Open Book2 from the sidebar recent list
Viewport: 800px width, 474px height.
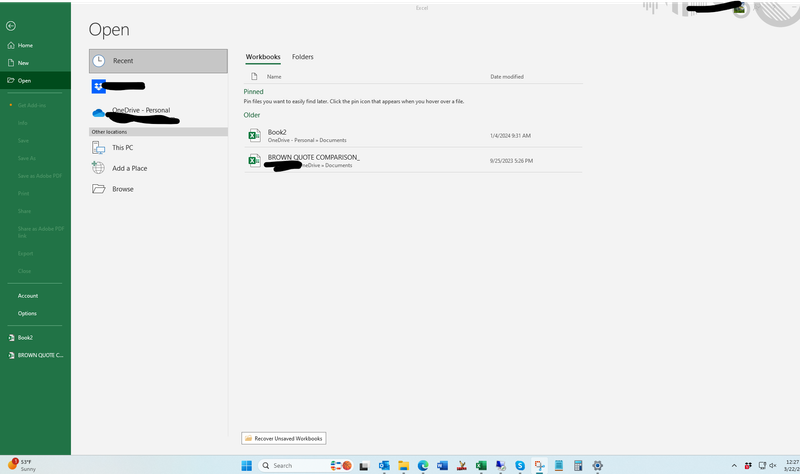point(25,337)
